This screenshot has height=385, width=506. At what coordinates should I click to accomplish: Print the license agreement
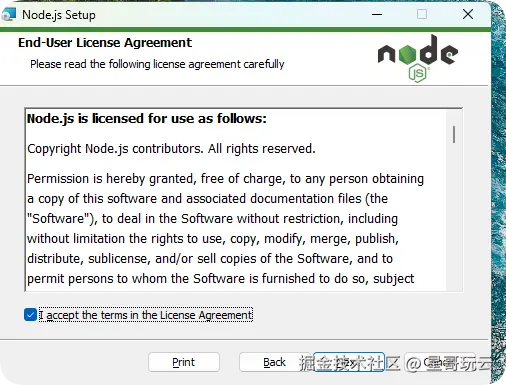(184, 362)
